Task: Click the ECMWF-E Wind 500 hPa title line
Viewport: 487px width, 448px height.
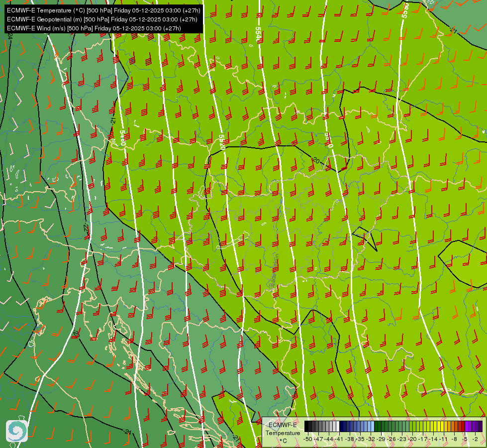Action: pyautogui.click(x=94, y=28)
